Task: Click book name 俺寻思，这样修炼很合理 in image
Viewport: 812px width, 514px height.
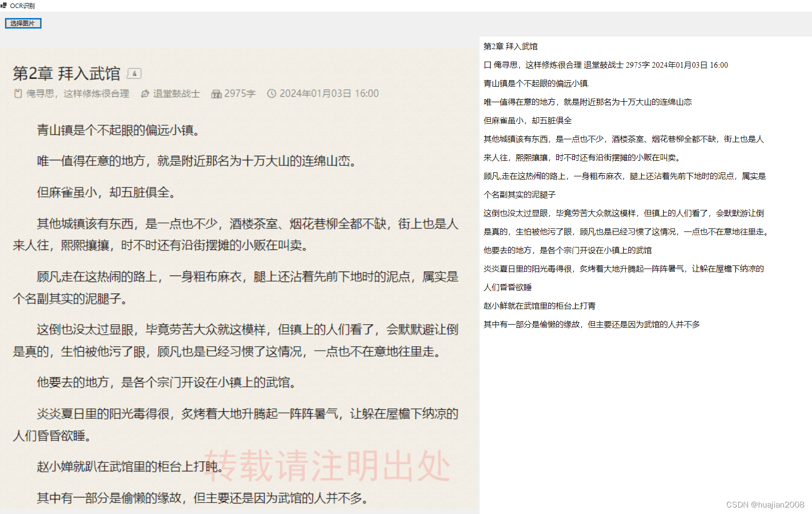Action: click(78, 94)
